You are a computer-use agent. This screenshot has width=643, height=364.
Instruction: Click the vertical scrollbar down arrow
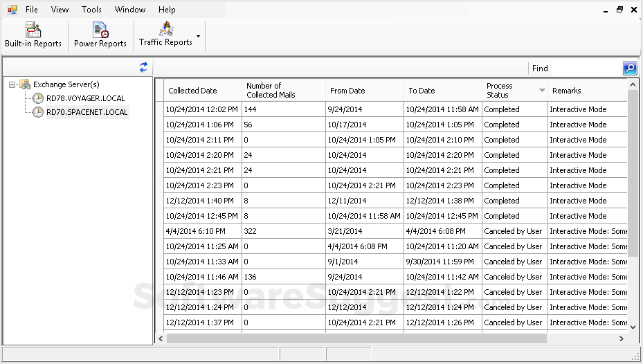[x=633, y=326]
